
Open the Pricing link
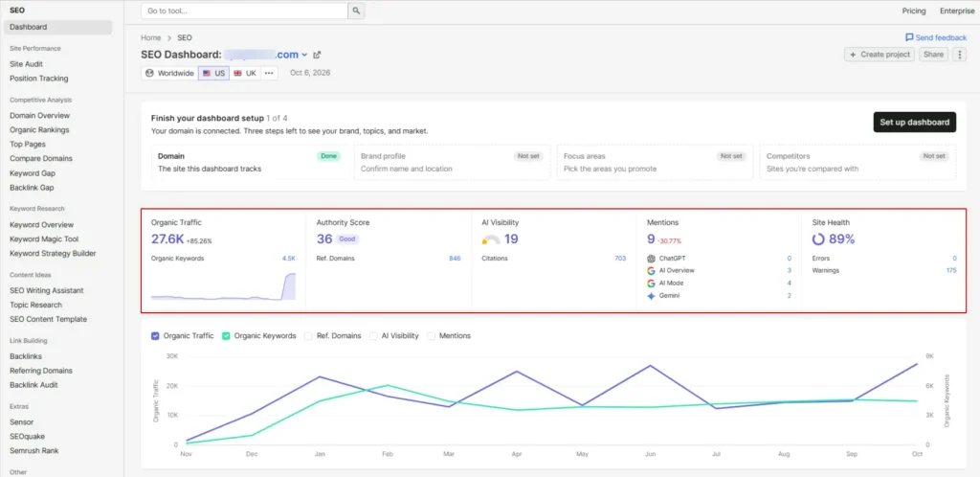pos(914,11)
